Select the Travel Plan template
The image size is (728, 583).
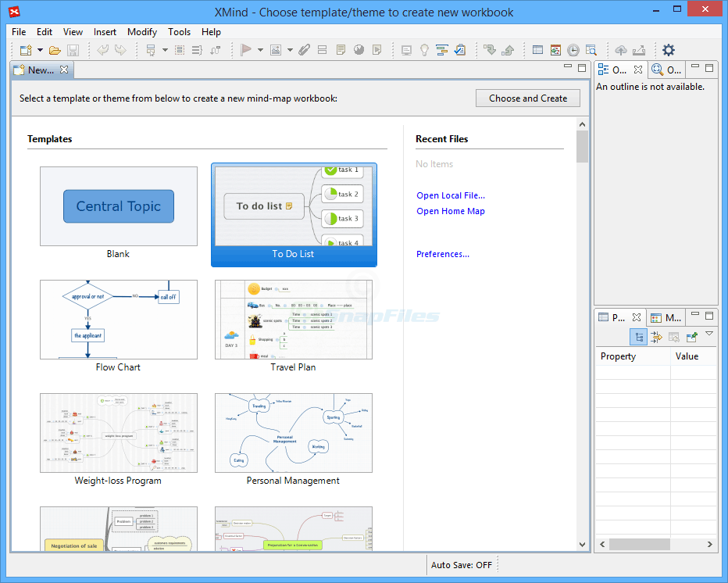[x=294, y=320]
